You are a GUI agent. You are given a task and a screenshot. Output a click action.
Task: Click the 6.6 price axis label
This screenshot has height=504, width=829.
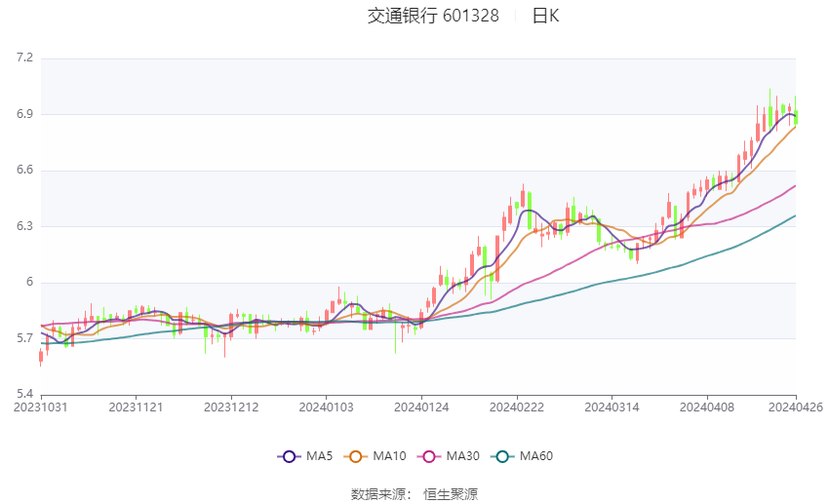click(24, 171)
